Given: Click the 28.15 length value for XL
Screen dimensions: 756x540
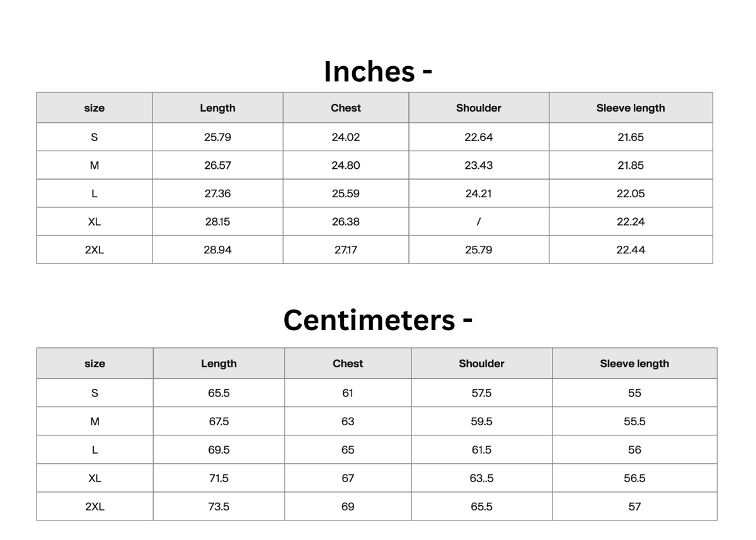Looking at the screenshot, I should tap(217, 222).
